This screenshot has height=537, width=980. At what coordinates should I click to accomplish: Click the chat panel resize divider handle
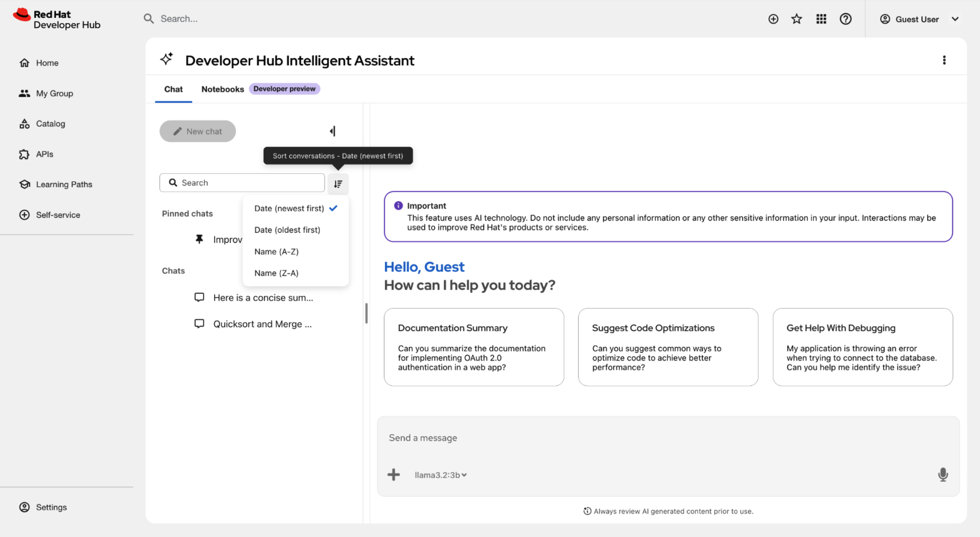click(367, 313)
